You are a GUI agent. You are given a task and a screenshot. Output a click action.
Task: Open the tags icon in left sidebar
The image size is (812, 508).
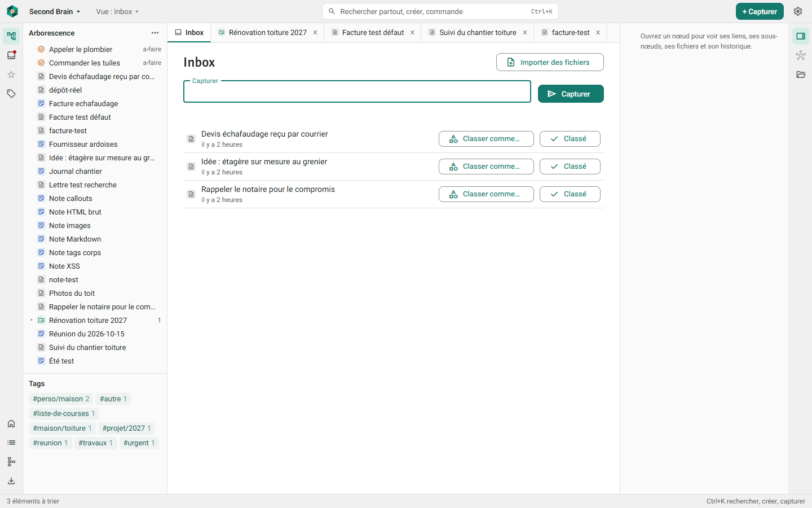pos(11,94)
